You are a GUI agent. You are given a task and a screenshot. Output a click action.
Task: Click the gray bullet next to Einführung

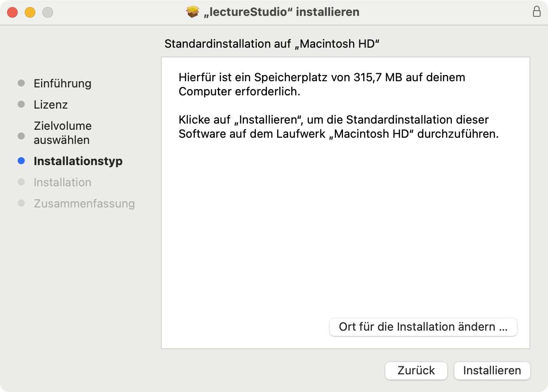[21, 83]
